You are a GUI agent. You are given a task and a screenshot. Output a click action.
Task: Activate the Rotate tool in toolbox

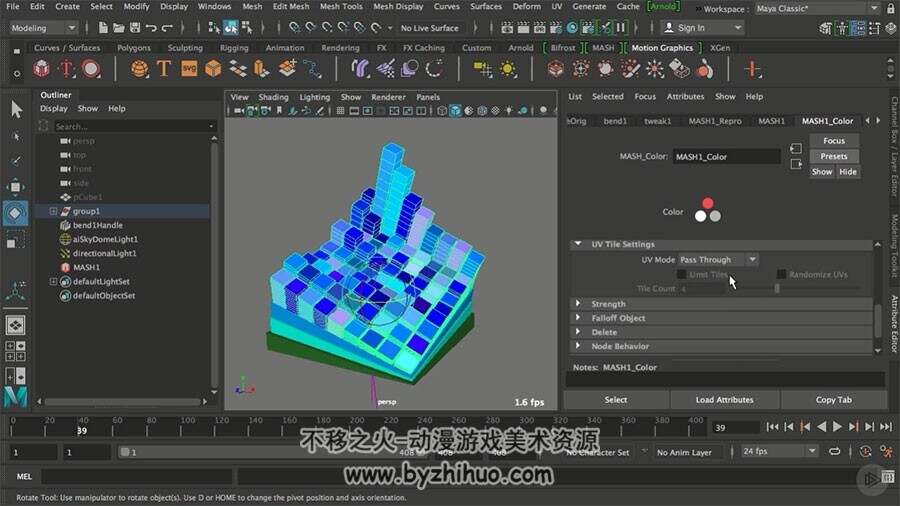point(15,213)
